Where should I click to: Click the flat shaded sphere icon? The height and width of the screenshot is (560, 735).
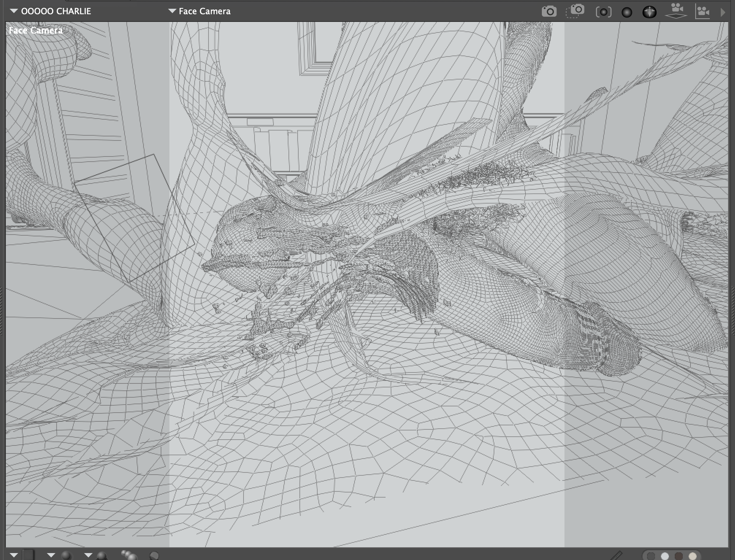pyautogui.click(x=154, y=556)
